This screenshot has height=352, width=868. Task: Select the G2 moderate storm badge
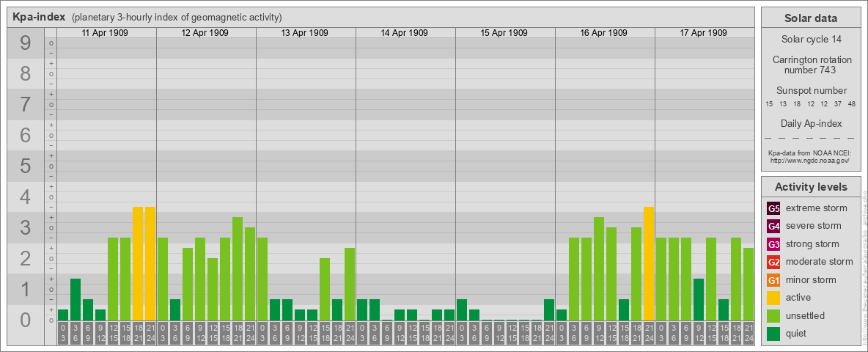click(x=773, y=262)
